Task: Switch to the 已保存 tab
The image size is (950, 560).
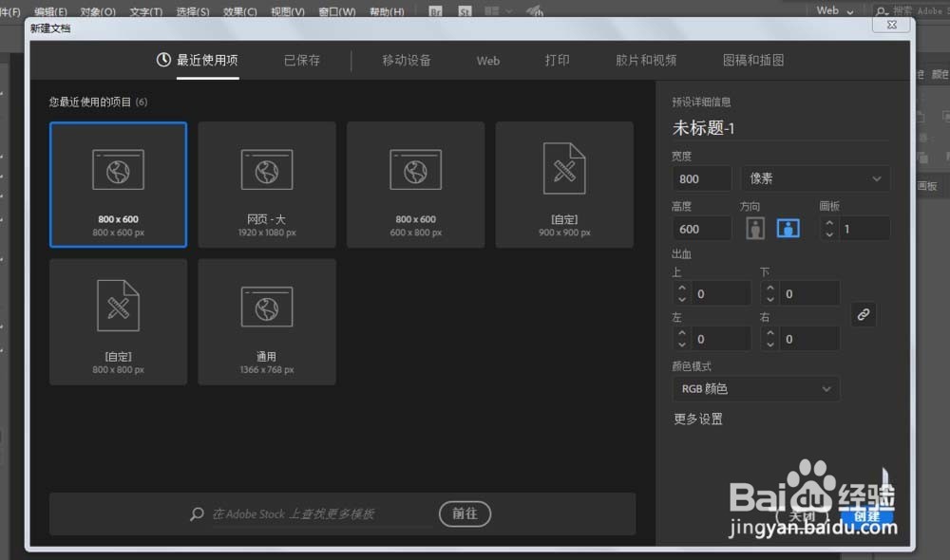Action: (x=302, y=60)
